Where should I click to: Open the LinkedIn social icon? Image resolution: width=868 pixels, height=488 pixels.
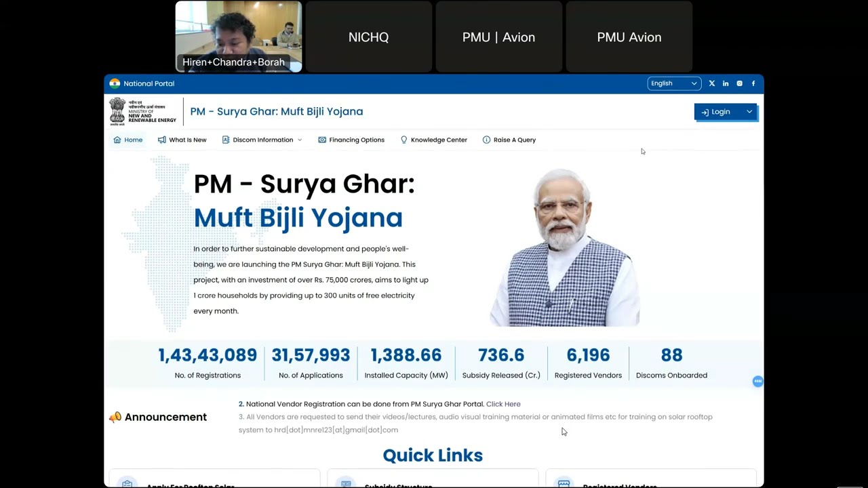(726, 83)
